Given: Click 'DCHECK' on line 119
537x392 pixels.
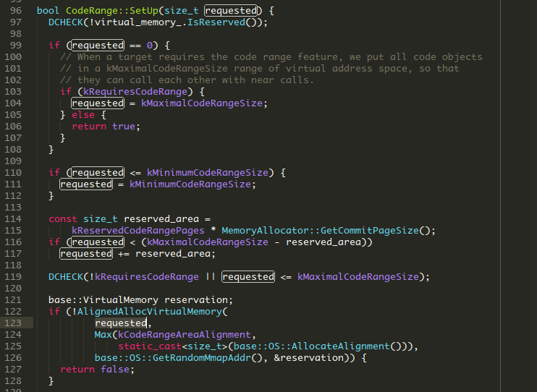Looking at the screenshot, I should pyautogui.click(x=66, y=276).
